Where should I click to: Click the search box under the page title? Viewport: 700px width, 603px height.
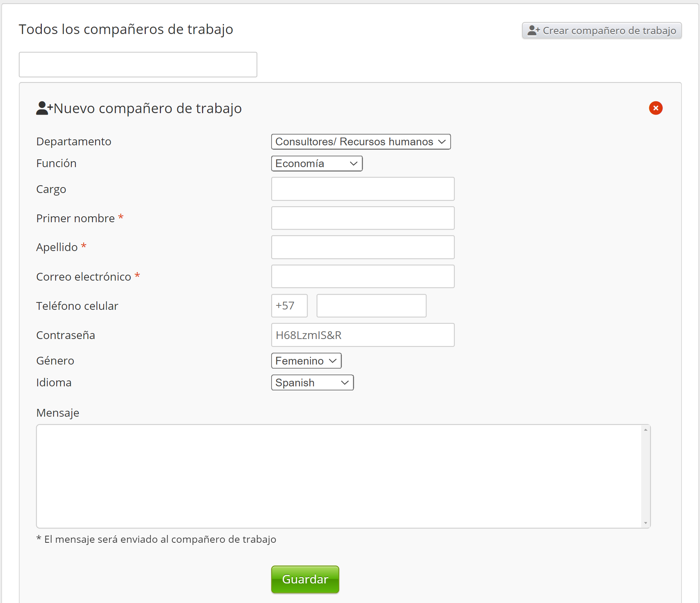coord(138,65)
